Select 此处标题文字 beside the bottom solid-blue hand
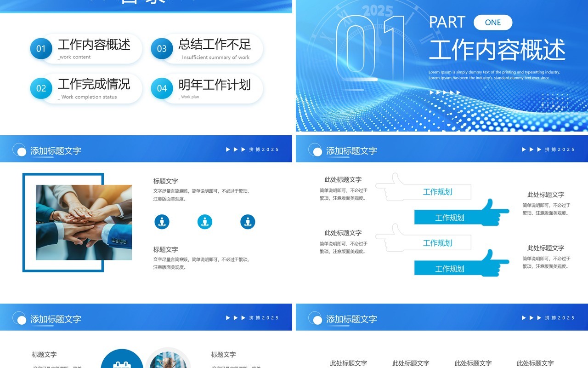Screen dimensions: 588x368 tap(546, 248)
